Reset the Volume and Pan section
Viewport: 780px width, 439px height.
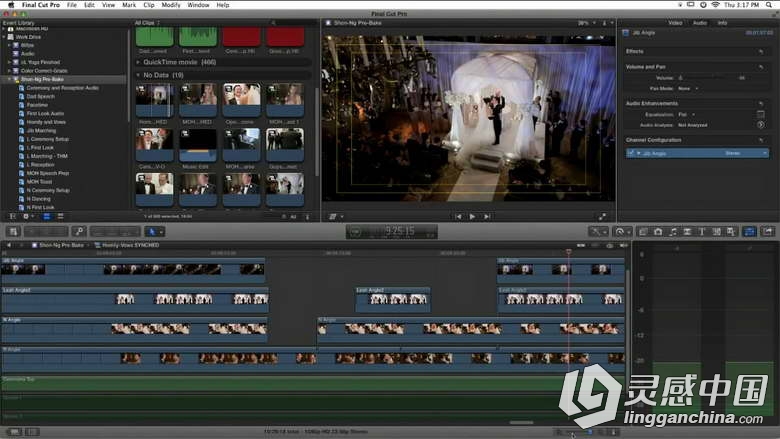click(761, 67)
